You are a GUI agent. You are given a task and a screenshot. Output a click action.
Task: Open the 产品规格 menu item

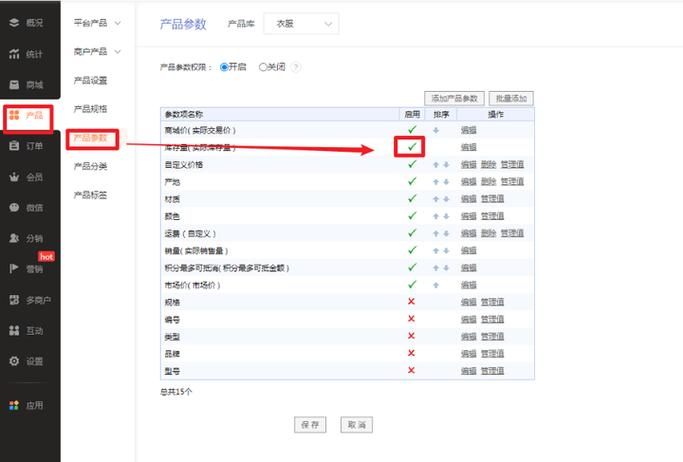click(x=90, y=109)
